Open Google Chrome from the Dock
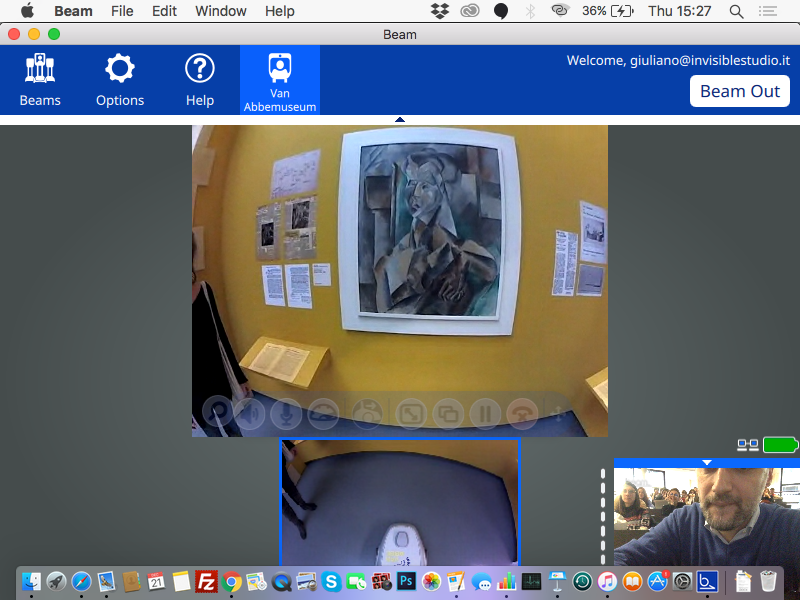The height and width of the screenshot is (600, 800). click(x=231, y=582)
